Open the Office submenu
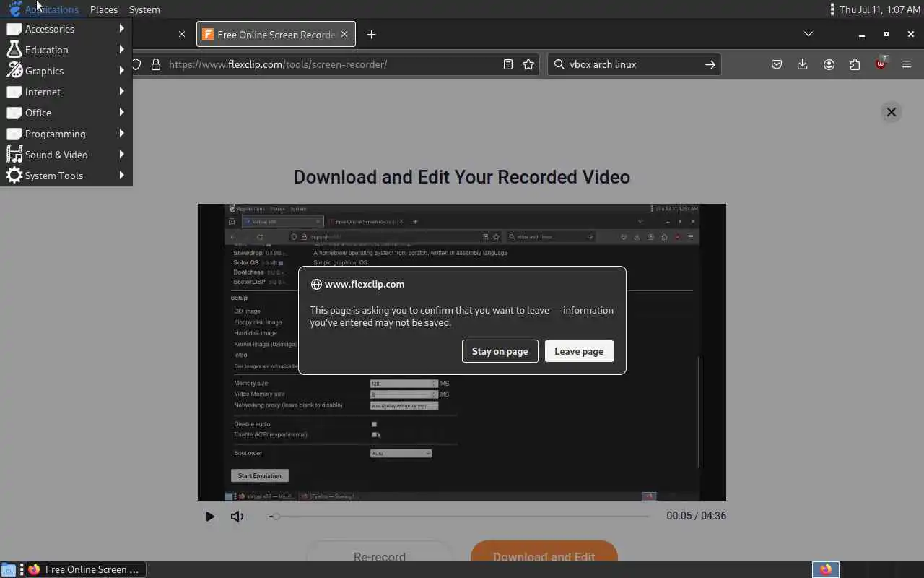The width and height of the screenshot is (924, 578). point(66,113)
